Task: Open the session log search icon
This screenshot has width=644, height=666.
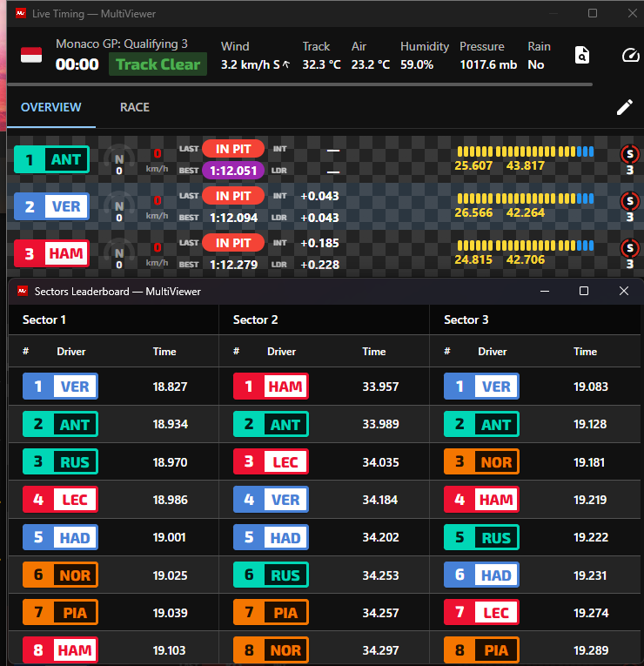Action: [582, 55]
